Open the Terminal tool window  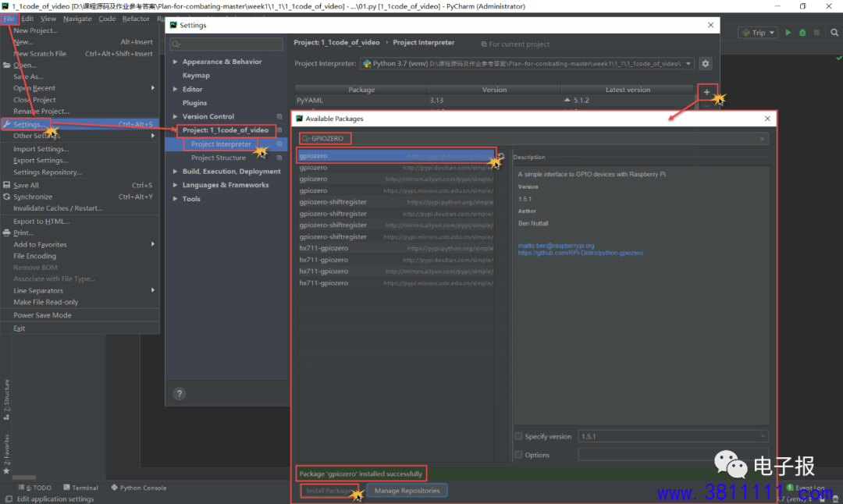[80, 488]
